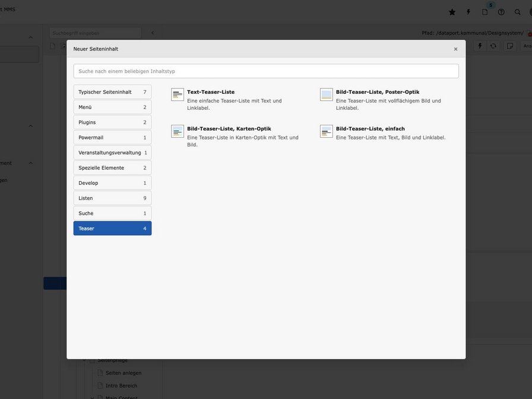Show the Spezielle Elemente tab

pyautogui.click(x=112, y=168)
